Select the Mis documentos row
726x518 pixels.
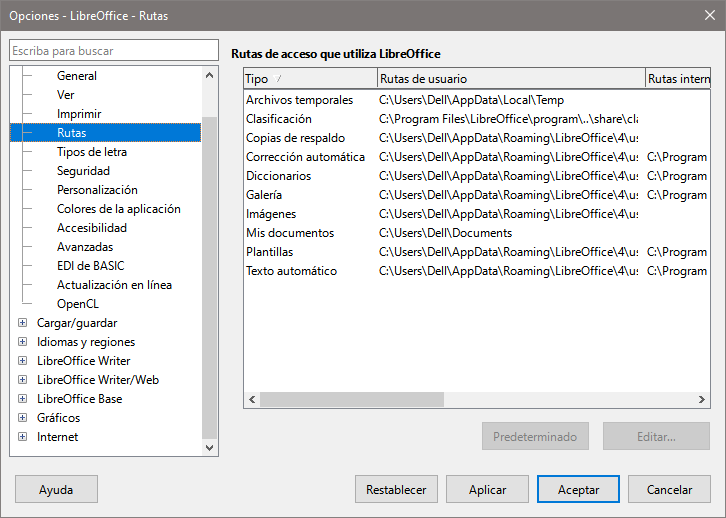[x=476, y=233]
